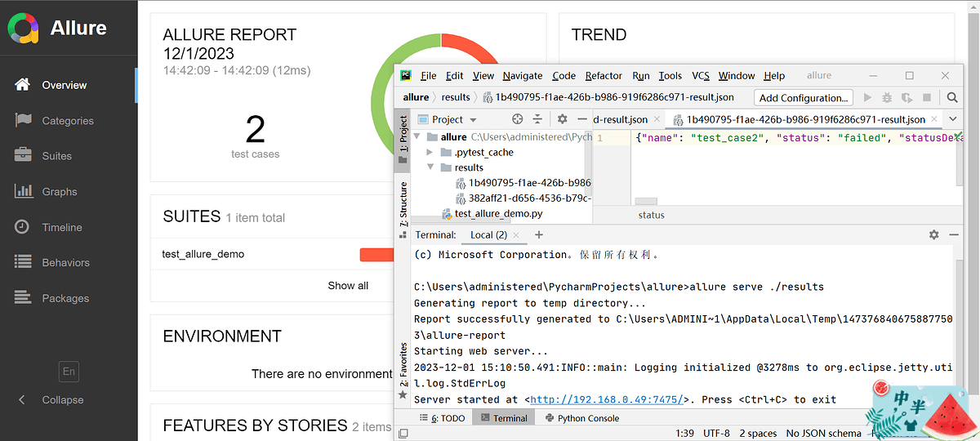980x441 pixels.
Task: Collapse the results folder in project tree
Action: (x=430, y=167)
